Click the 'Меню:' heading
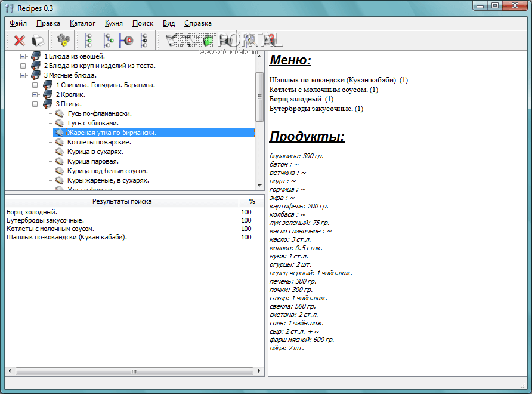Screen dimensions: 532x394 (x=290, y=60)
